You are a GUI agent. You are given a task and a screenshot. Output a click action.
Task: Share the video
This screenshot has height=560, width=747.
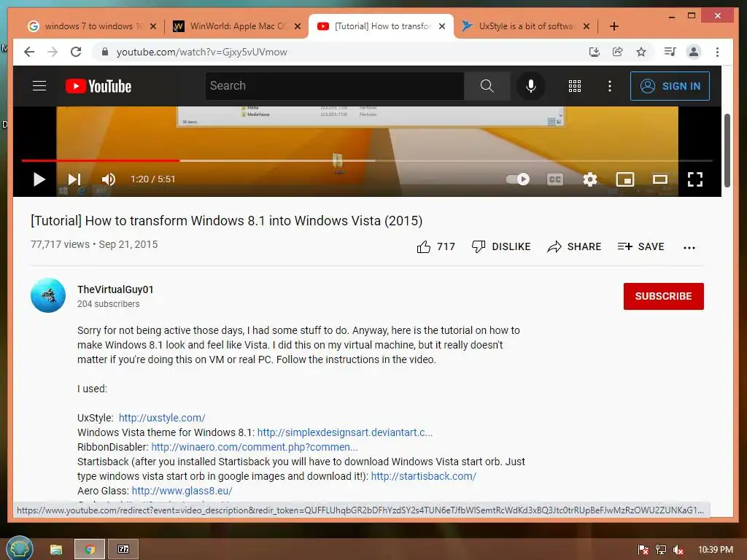[x=574, y=246]
